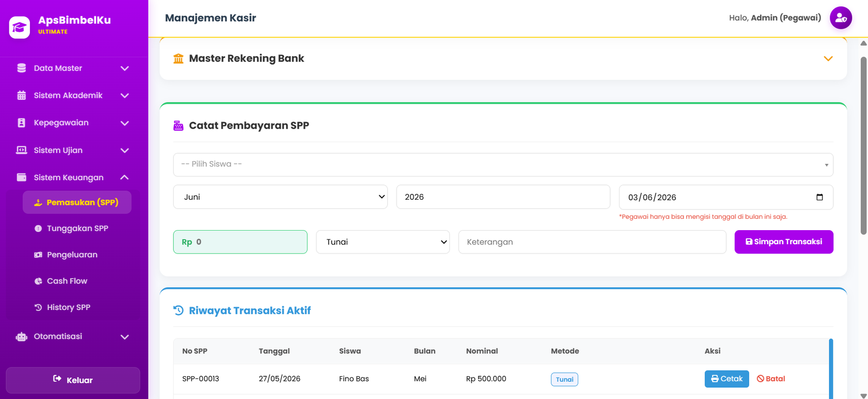Image resolution: width=868 pixels, height=399 pixels.
Task: Click the Otomatisasi robot icon
Action: 22,337
